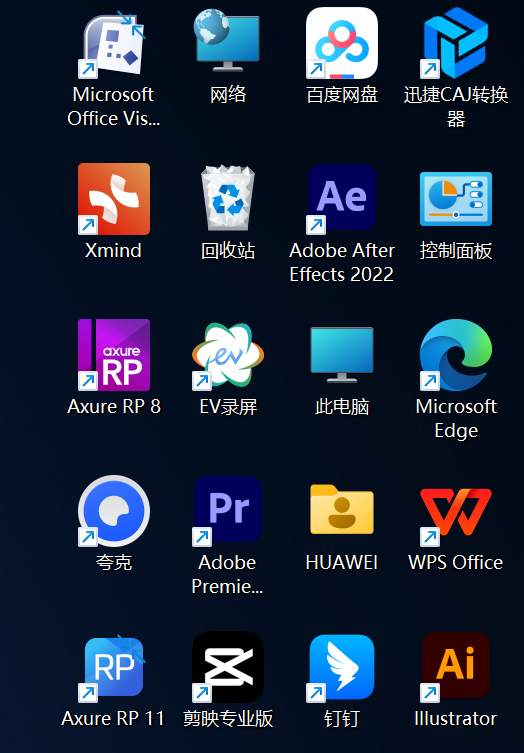Click the 'Microsoft Office Vis...' label text
The image size is (524, 753).
113,107
